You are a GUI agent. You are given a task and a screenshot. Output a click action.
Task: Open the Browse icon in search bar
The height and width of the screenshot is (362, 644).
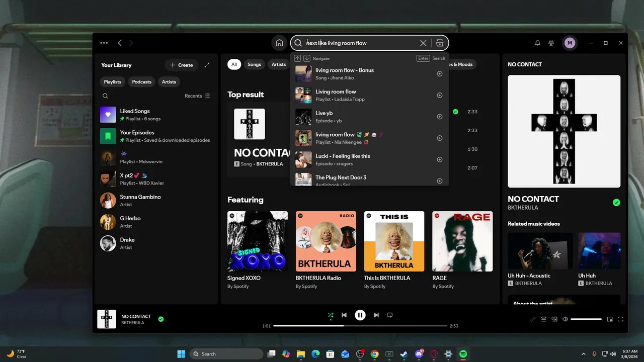440,43
